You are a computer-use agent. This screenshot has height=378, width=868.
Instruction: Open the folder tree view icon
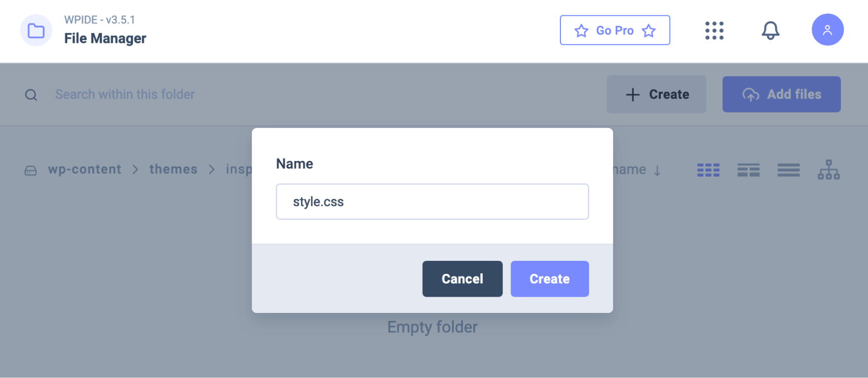click(828, 170)
